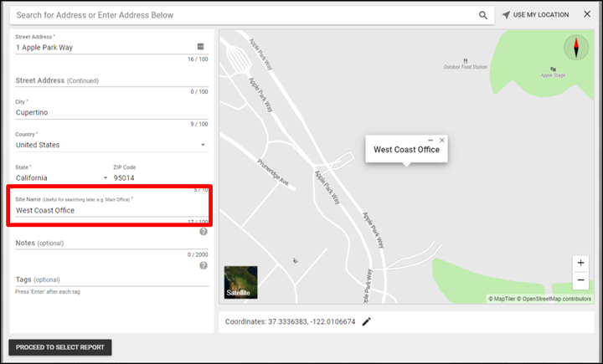Viewport: 603px width, 364px height.
Task: Click the compass on the map
Action: click(576, 48)
